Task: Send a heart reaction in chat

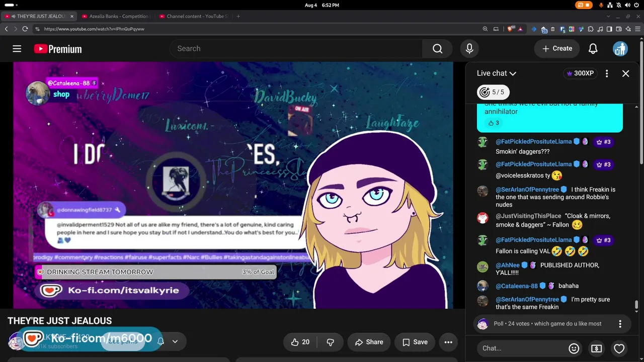Action: pos(619,348)
